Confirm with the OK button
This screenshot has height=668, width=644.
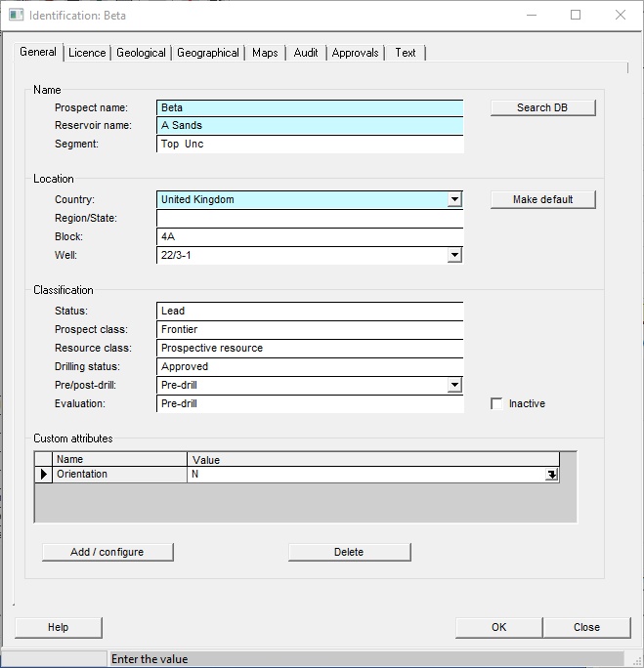pyautogui.click(x=498, y=627)
